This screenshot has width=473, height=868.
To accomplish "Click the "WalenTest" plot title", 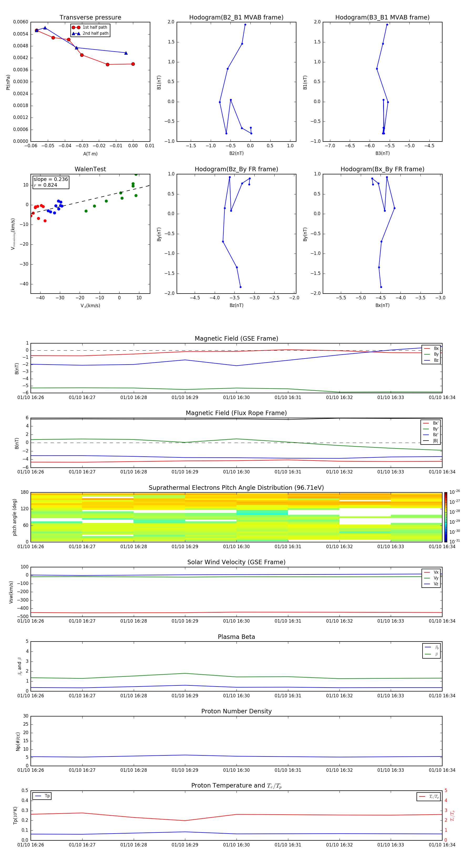I will [90, 169].
